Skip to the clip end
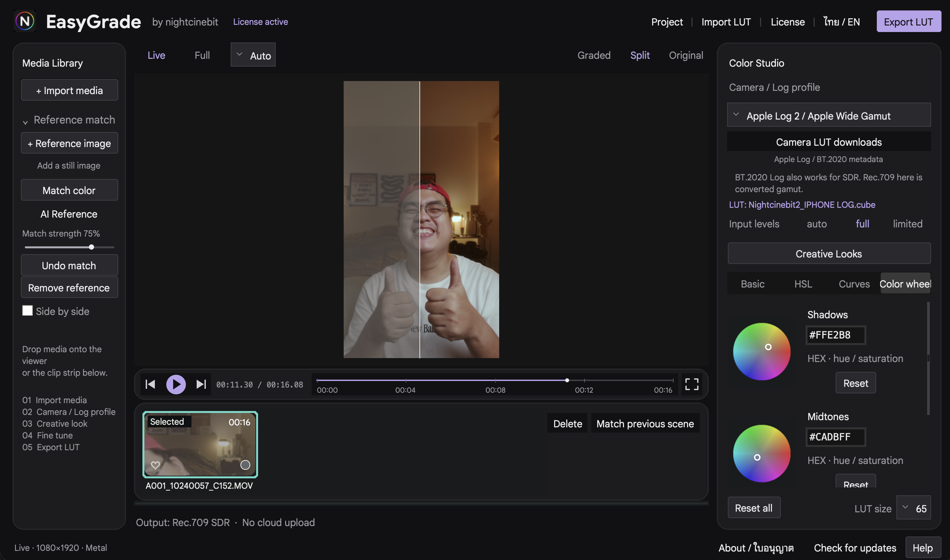950x560 pixels. pos(201,384)
